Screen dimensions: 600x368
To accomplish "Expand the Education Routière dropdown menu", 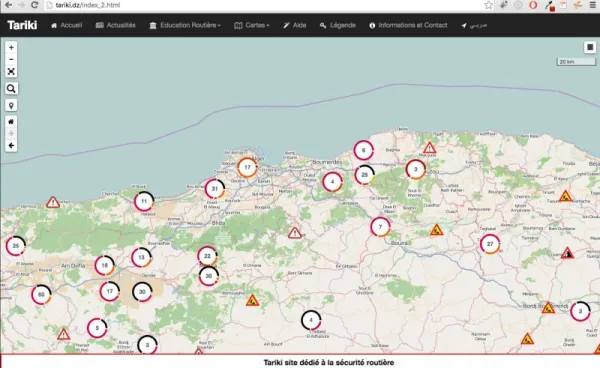I will click(x=185, y=25).
